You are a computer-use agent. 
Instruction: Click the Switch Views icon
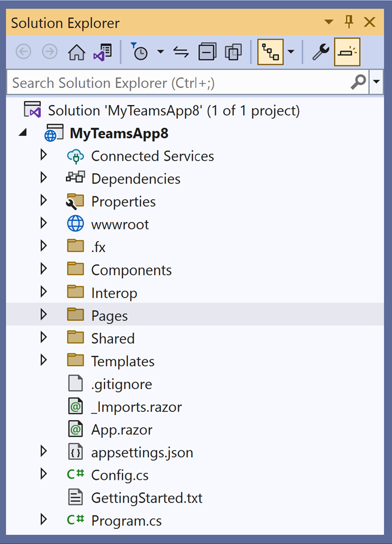pyautogui.click(x=180, y=52)
